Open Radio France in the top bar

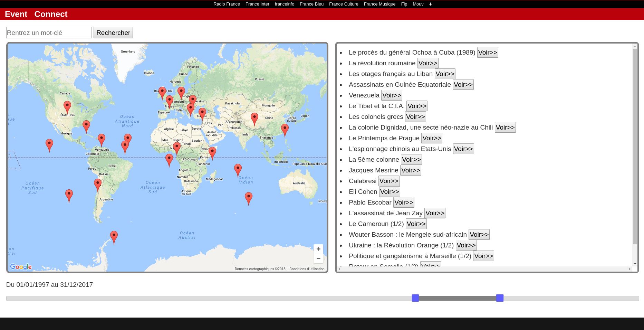point(227,4)
